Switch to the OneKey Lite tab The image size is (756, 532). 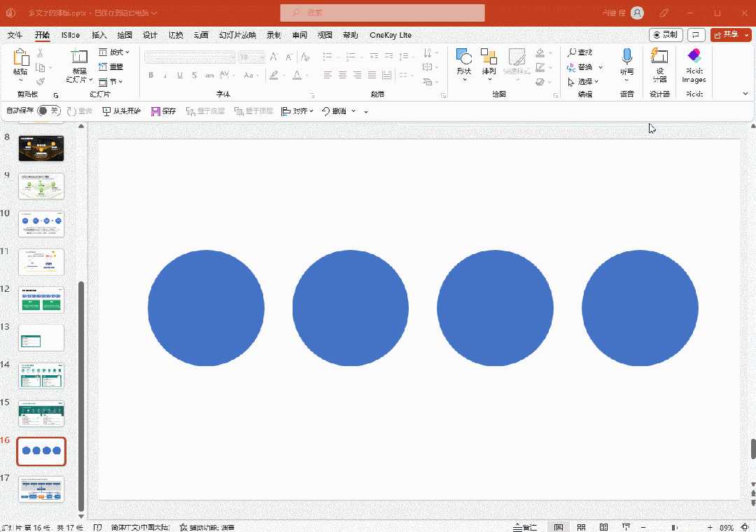click(391, 35)
